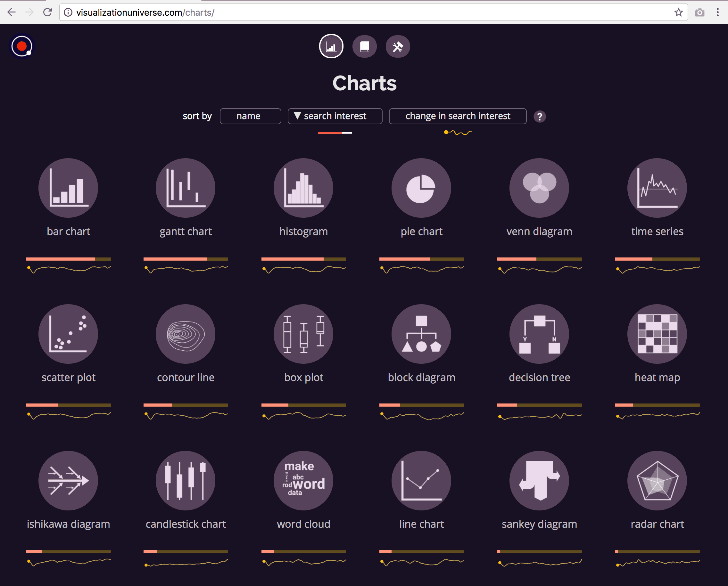Click the venn diagram circle icon
728x586 pixels.
pyautogui.click(x=539, y=188)
